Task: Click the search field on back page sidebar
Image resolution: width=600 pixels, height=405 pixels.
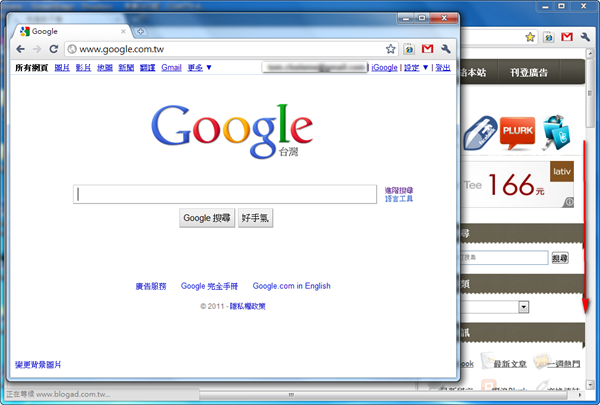Action: tap(504, 258)
